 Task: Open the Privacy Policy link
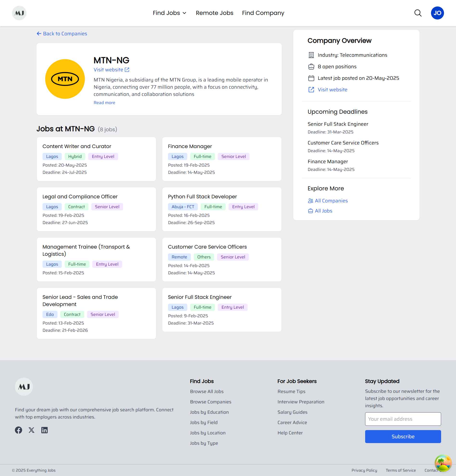click(364, 470)
